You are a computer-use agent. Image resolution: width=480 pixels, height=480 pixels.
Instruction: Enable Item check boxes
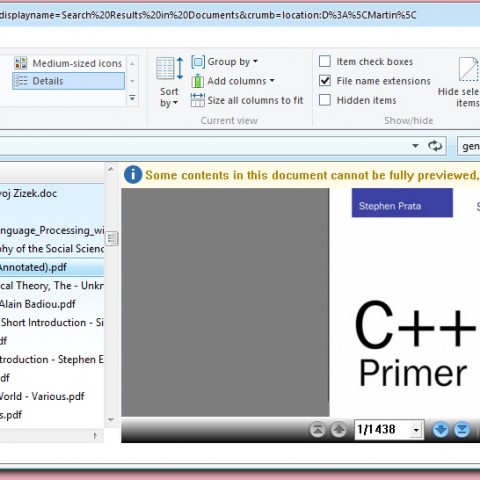[325, 62]
